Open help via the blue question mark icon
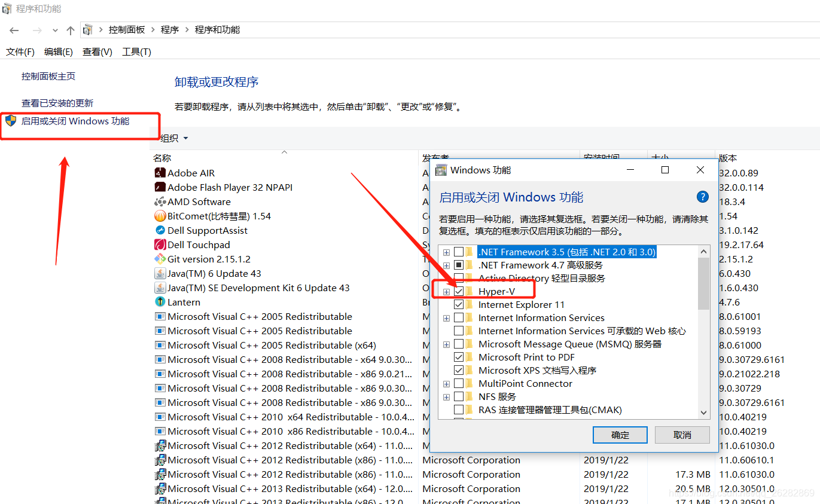820x504 pixels. pyautogui.click(x=703, y=197)
